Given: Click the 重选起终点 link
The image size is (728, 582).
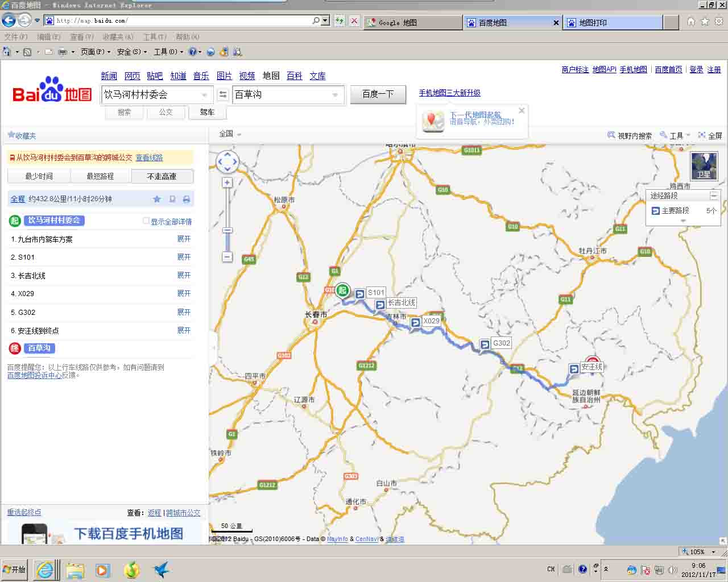Looking at the screenshot, I should [x=24, y=512].
